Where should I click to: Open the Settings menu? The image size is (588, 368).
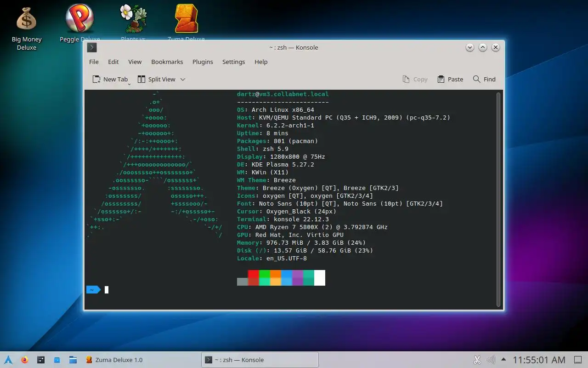(x=233, y=62)
